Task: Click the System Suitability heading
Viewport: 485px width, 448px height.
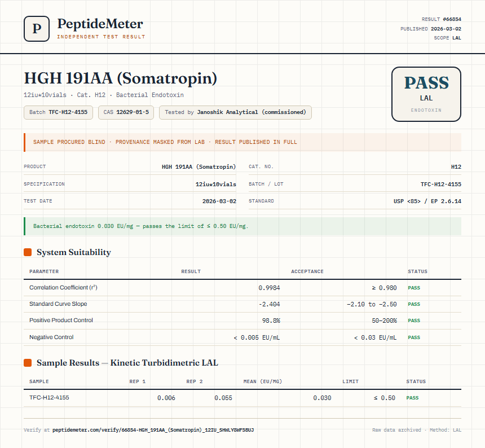Action: (74, 252)
